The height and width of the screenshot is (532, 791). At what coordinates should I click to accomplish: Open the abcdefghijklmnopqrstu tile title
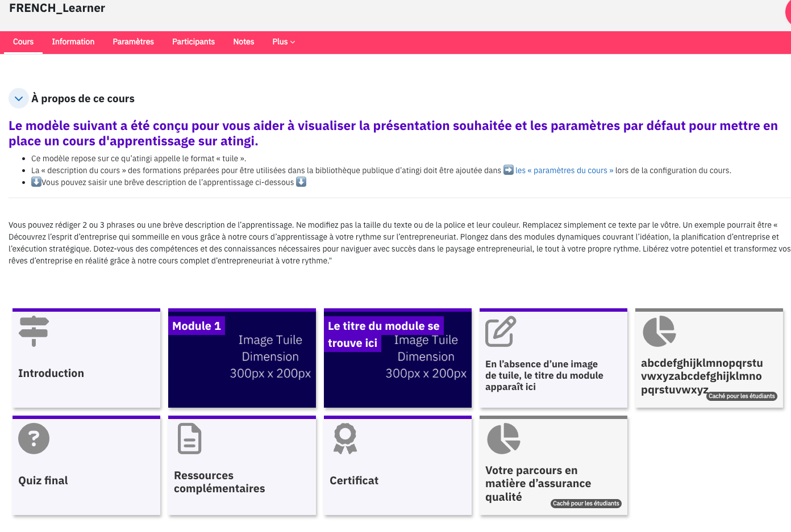[702, 376]
